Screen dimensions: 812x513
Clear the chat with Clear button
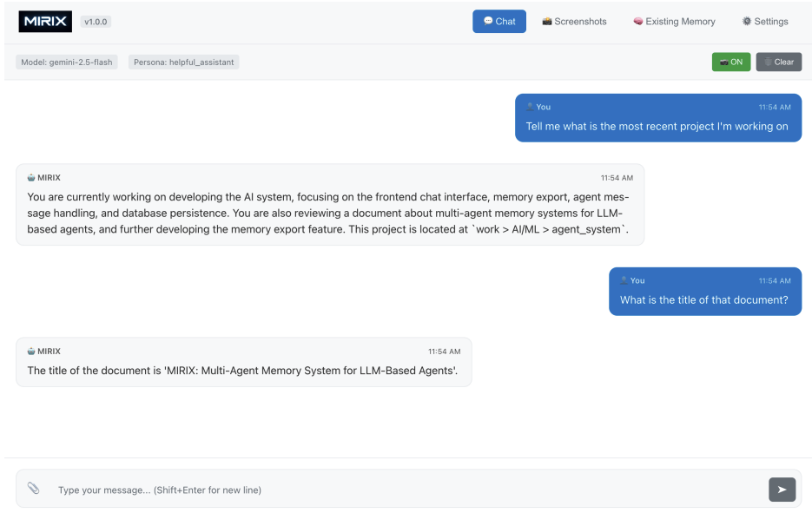pyautogui.click(x=778, y=62)
